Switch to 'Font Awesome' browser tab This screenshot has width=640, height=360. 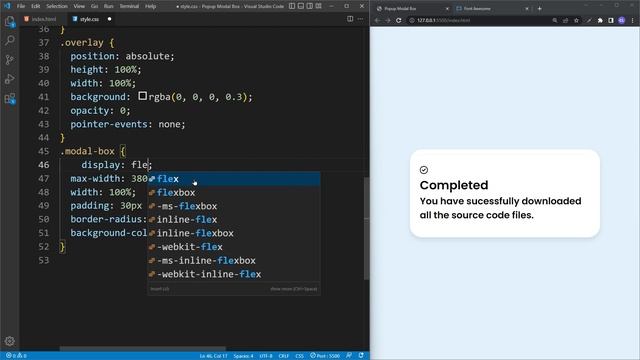pos(491,8)
